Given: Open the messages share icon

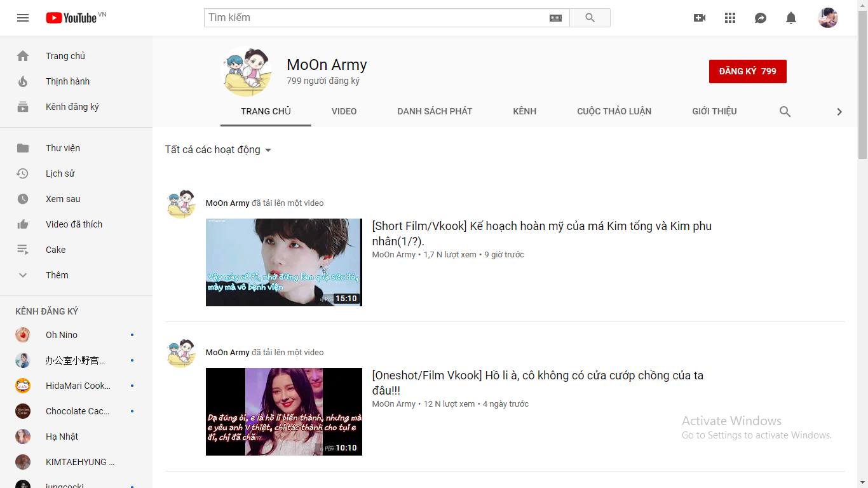Looking at the screenshot, I should point(761,18).
